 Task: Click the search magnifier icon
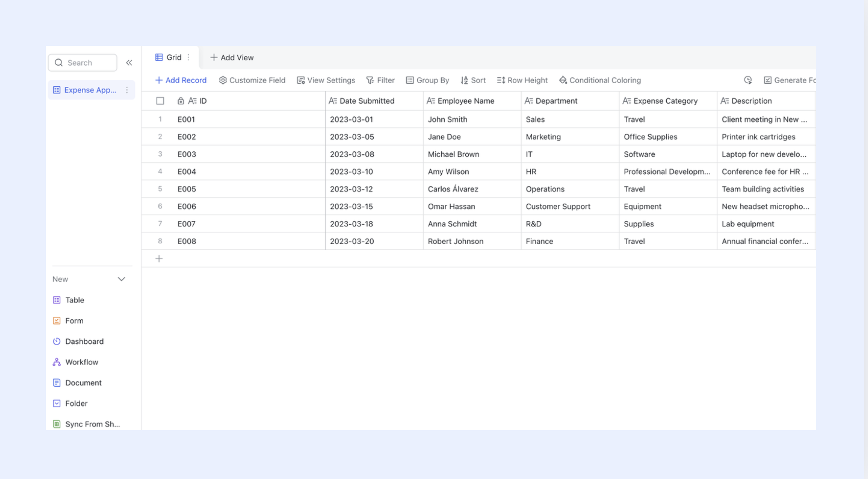click(58, 63)
